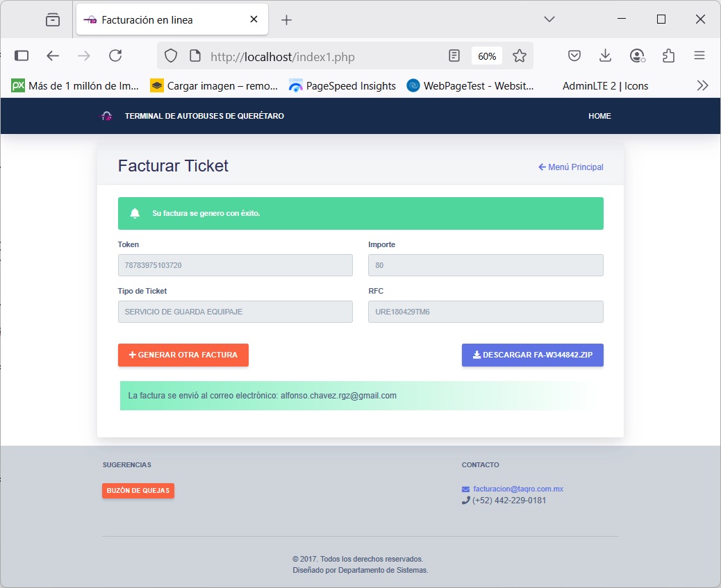This screenshot has height=588, width=721.
Task: Download the FA-W344842.ZIP invoice file
Action: pyautogui.click(x=532, y=355)
